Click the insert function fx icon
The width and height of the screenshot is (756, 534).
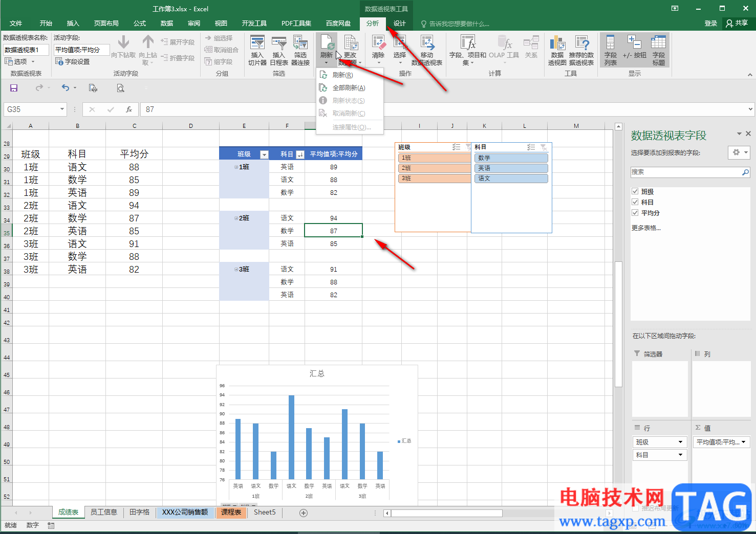click(x=129, y=109)
